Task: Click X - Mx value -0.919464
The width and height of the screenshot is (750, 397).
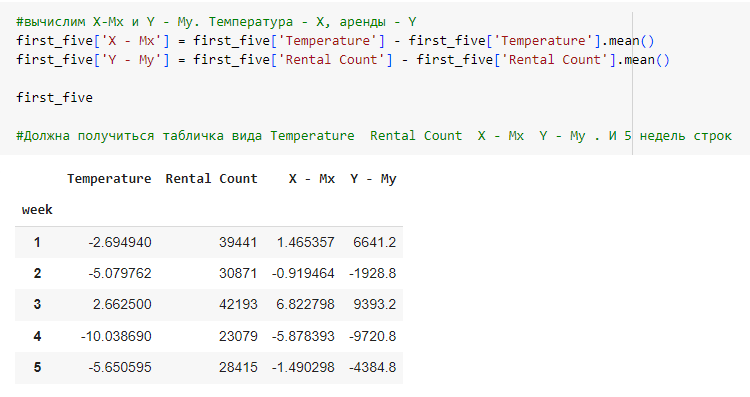Action: [x=303, y=273]
